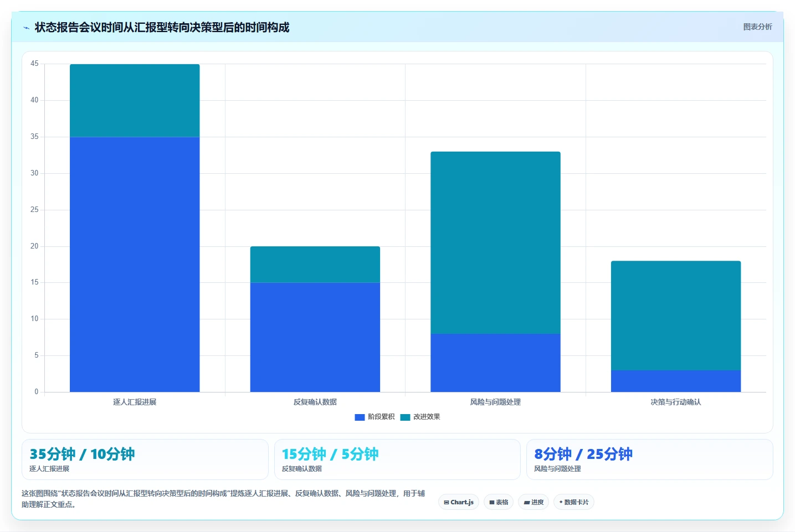The width and height of the screenshot is (795, 532).
Task: Click the 表格 tag chip
Action: tap(499, 502)
